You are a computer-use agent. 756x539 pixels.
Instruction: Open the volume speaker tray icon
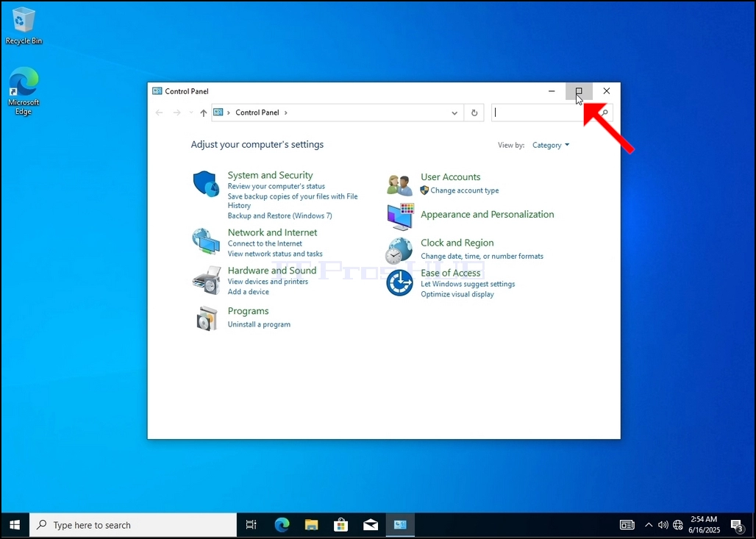pos(663,525)
